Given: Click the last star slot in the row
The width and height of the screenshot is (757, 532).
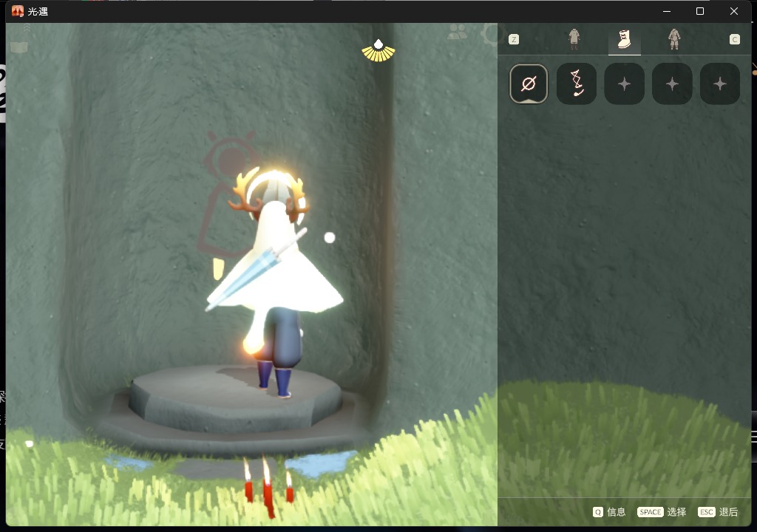Looking at the screenshot, I should pos(720,83).
